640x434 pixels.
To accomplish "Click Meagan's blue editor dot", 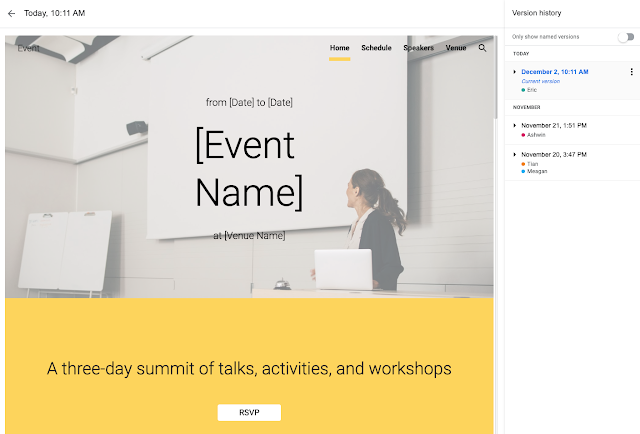I will [x=523, y=171].
